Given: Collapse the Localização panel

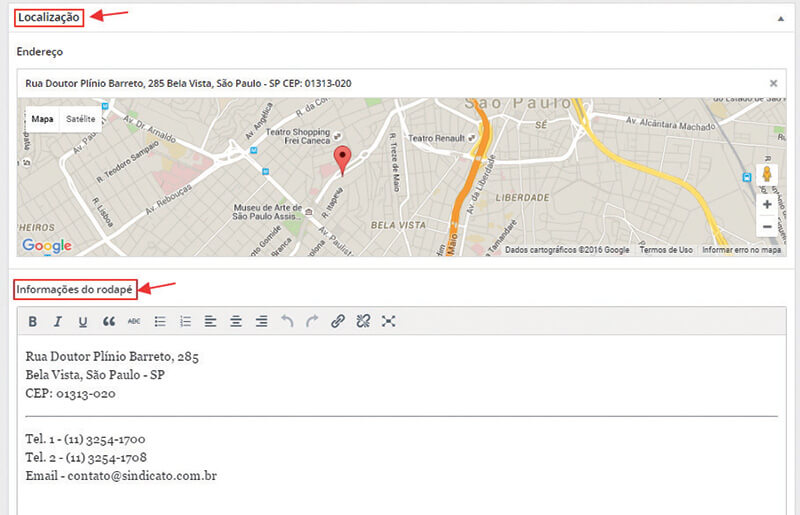Looking at the screenshot, I should (x=779, y=18).
